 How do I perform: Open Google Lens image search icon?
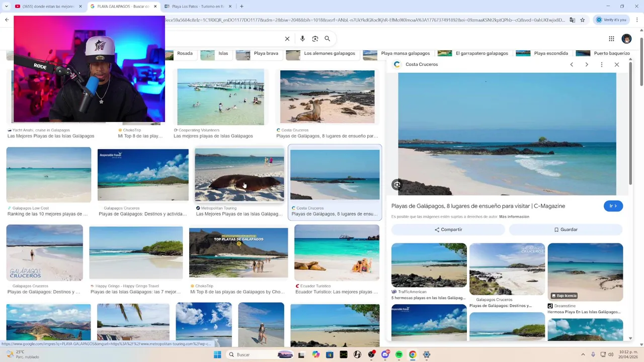pos(315,39)
